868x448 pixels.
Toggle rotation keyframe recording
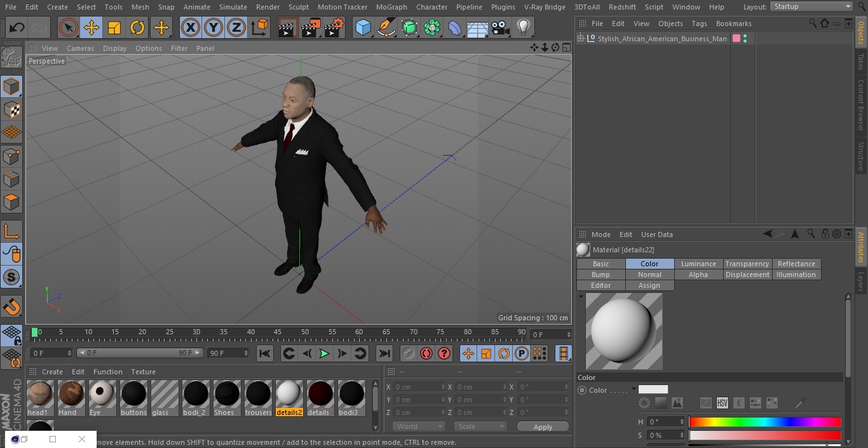coord(504,353)
